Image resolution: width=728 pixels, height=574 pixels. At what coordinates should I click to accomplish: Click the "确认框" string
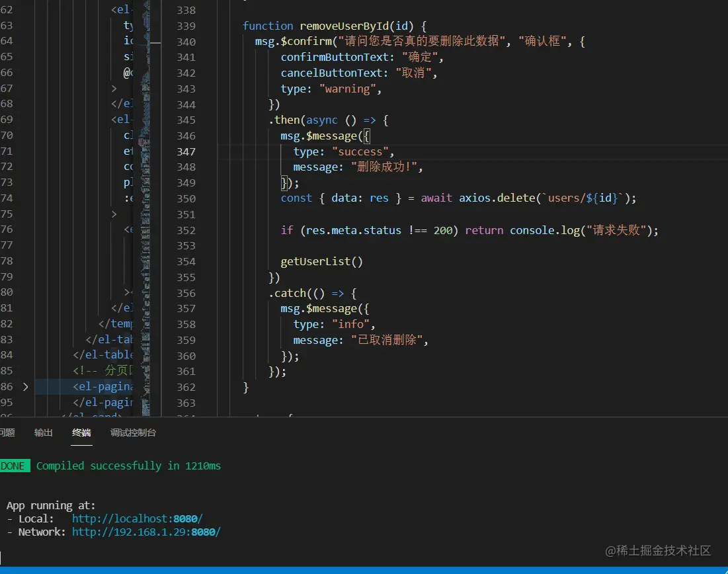tap(542, 42)
